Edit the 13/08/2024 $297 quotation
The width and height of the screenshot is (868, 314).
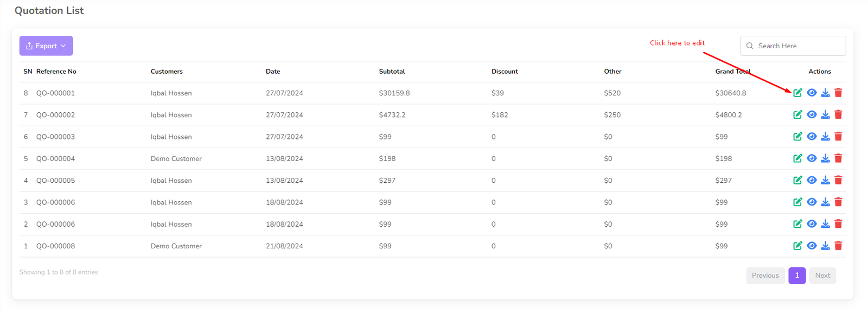797,180
